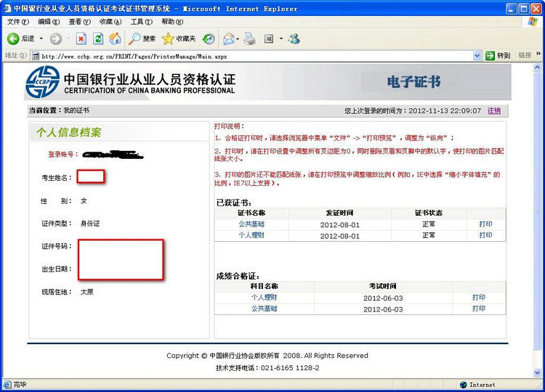545x392 pixels.
Task: Open the Mail envelope toolbar icon
Action: [228, 38]
